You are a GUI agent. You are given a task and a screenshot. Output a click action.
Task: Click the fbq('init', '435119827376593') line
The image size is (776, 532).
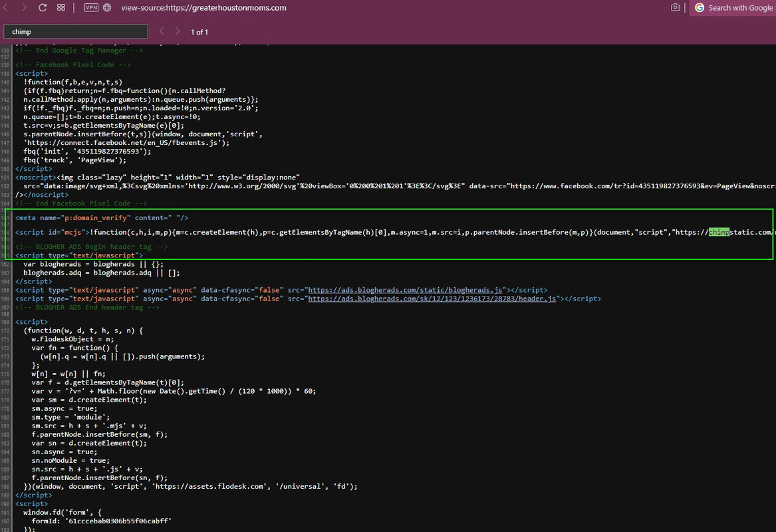87,152
